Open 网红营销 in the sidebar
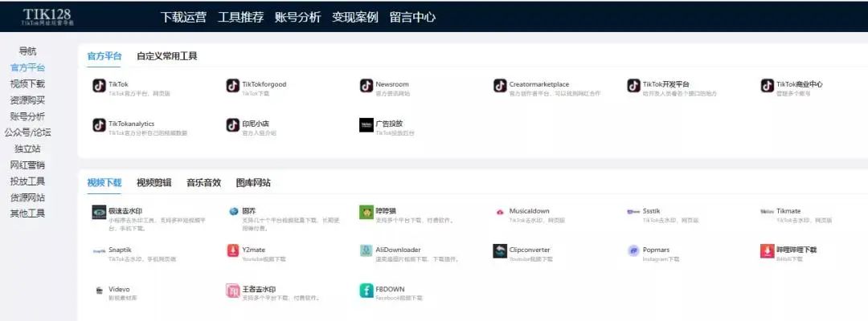 tap(27, 165)
